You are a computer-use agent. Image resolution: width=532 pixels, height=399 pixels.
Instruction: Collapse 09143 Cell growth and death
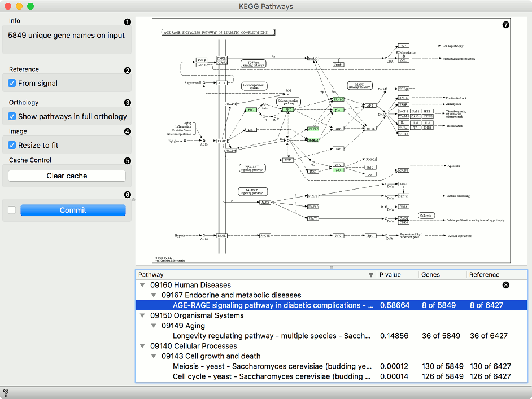(x=154, y=356)
